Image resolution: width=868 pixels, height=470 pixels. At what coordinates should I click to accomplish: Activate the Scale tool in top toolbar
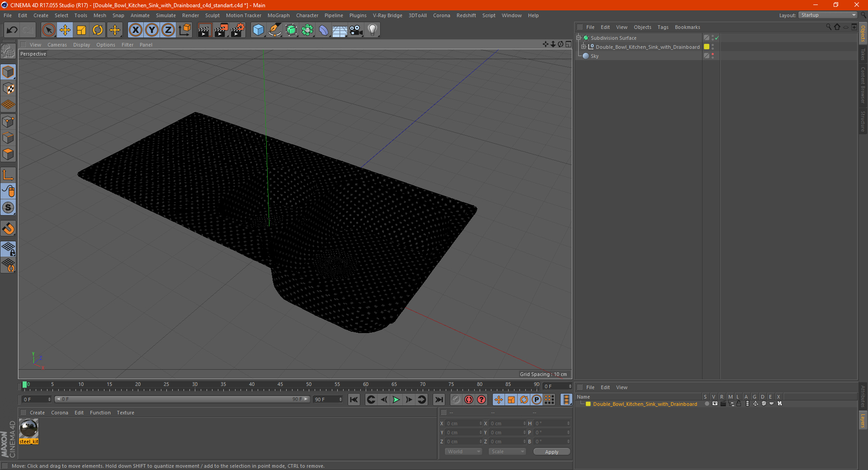click(81, 30)
